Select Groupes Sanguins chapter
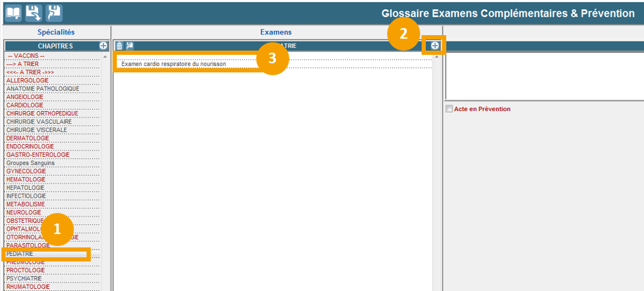Image resolution: width=644 pixels, height=291 pixels. [30, 163]
